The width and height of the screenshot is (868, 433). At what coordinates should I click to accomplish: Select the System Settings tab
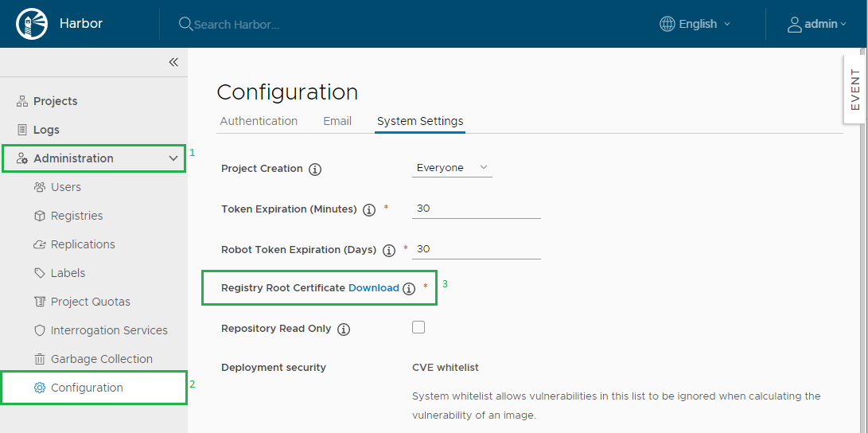420,121
